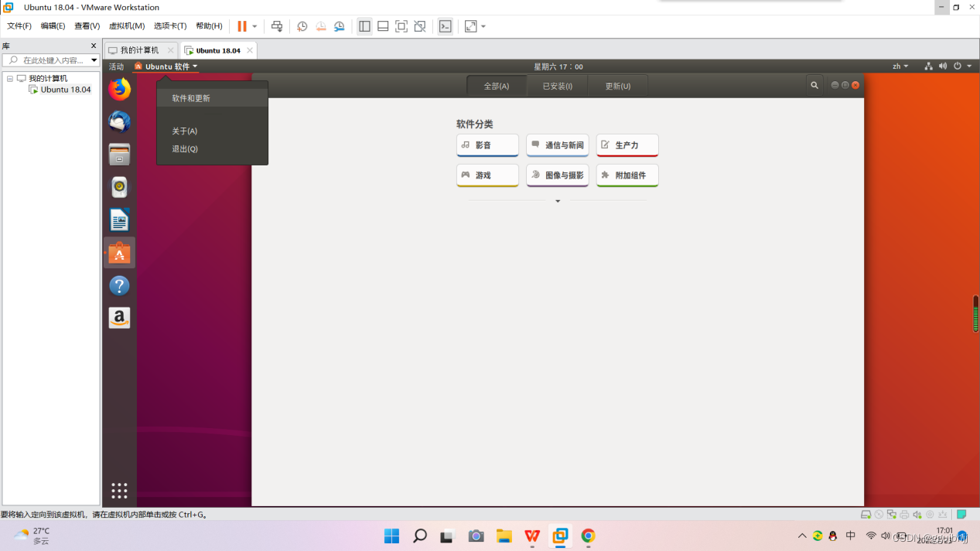Open the 编辑(E) menu
Viewport: 980px width, 551px height.
point(53,26)
